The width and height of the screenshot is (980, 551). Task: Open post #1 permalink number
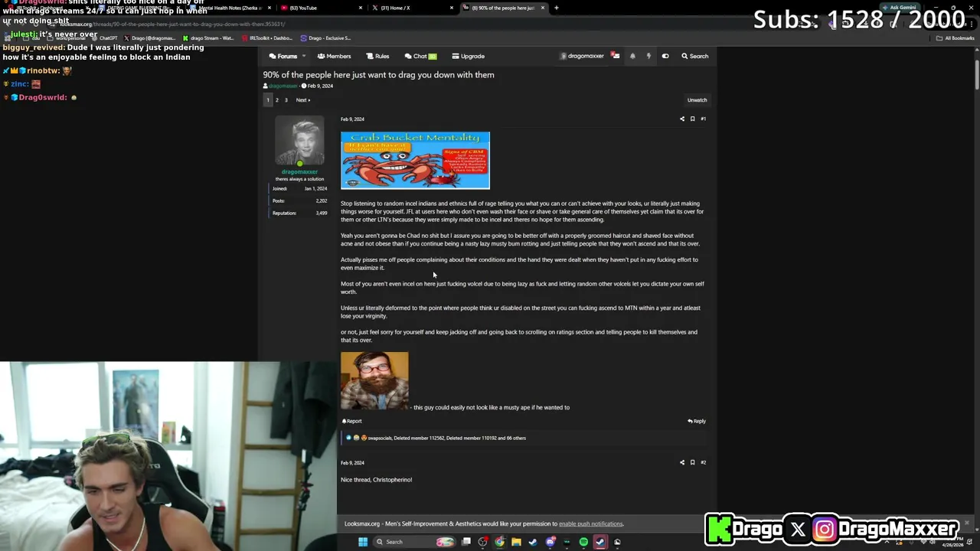[703, 119]
